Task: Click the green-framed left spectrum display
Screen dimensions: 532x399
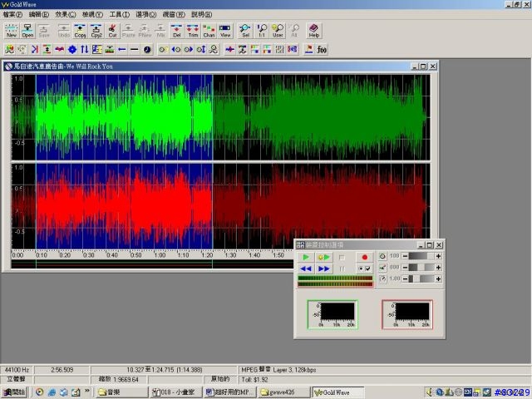Action: click(x=332, y=314)
